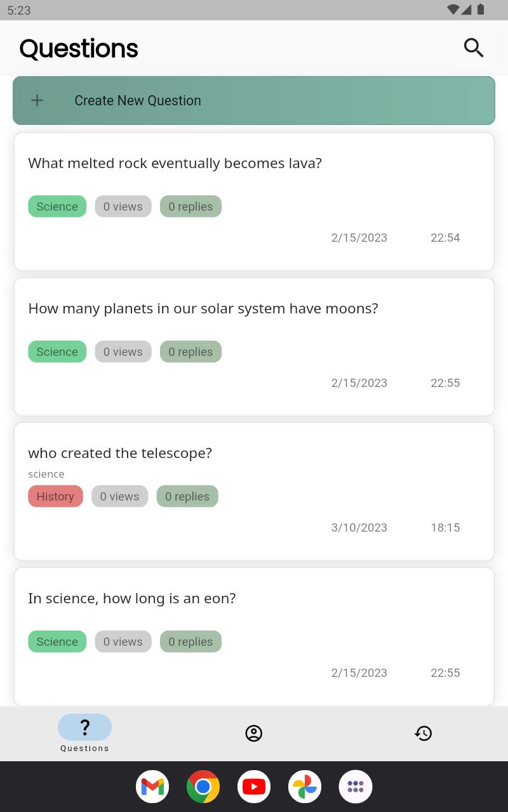This screenshot has height=812, width=508.
Task: Click the red History category tag
Action: click(x=55, y=497)
